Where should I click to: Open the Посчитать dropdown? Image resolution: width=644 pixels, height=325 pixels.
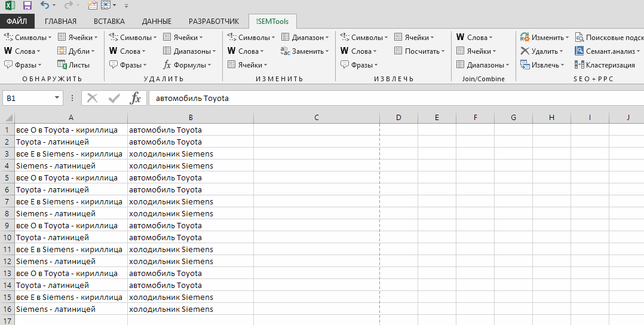(x=419, y=51)
